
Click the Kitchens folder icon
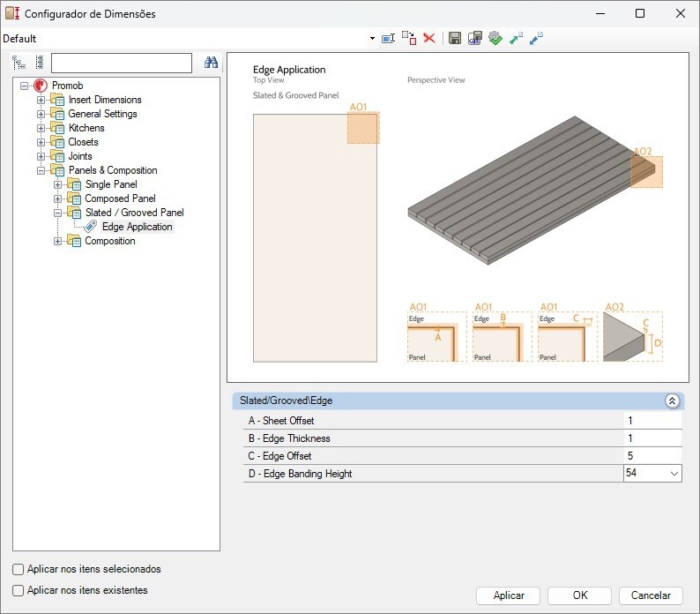(57, 128)
